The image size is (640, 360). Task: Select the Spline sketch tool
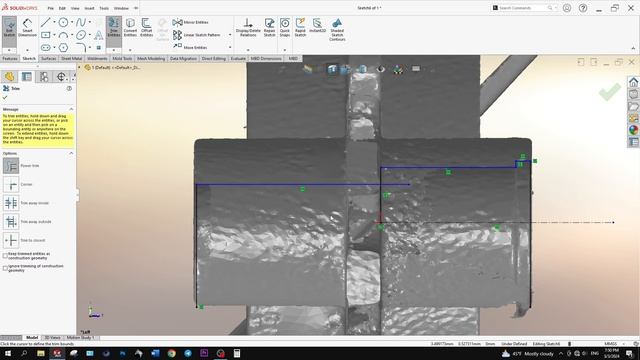[81, 22]
